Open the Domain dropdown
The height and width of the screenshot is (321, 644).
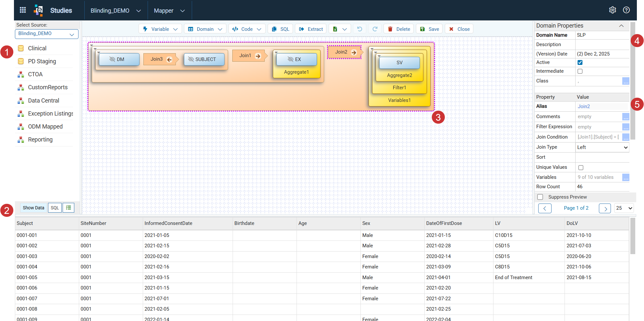tap(205, 29)
